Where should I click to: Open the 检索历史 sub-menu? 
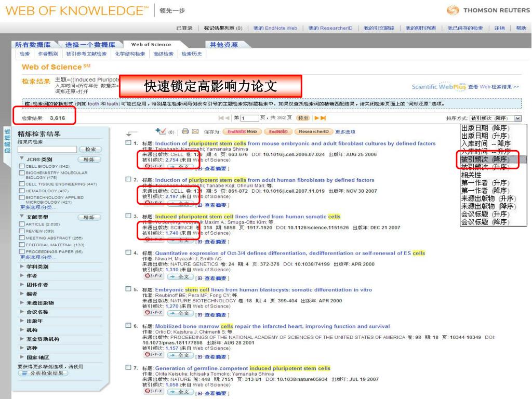point(192,54)
